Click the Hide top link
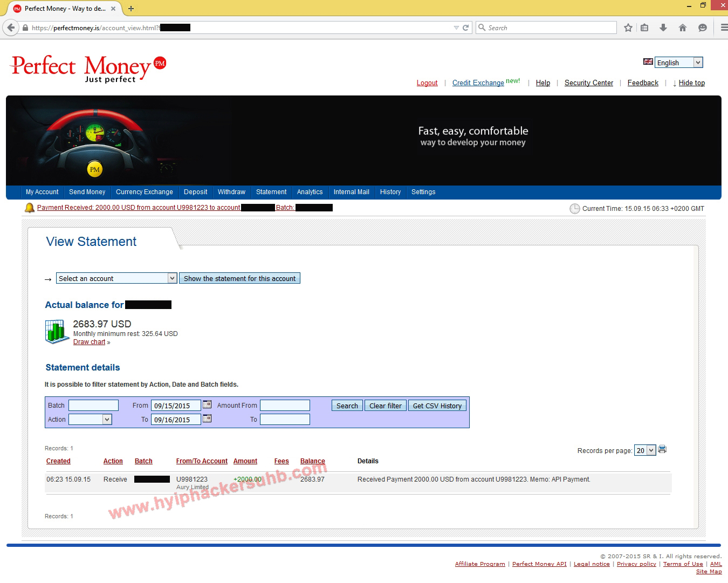Viewport: 728px width, 583px height. pos(692,83)
